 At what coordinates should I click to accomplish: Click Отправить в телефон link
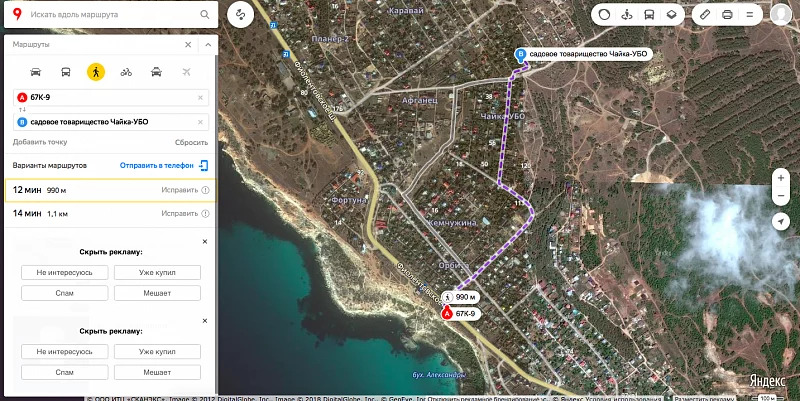click(x=156, y=164)
